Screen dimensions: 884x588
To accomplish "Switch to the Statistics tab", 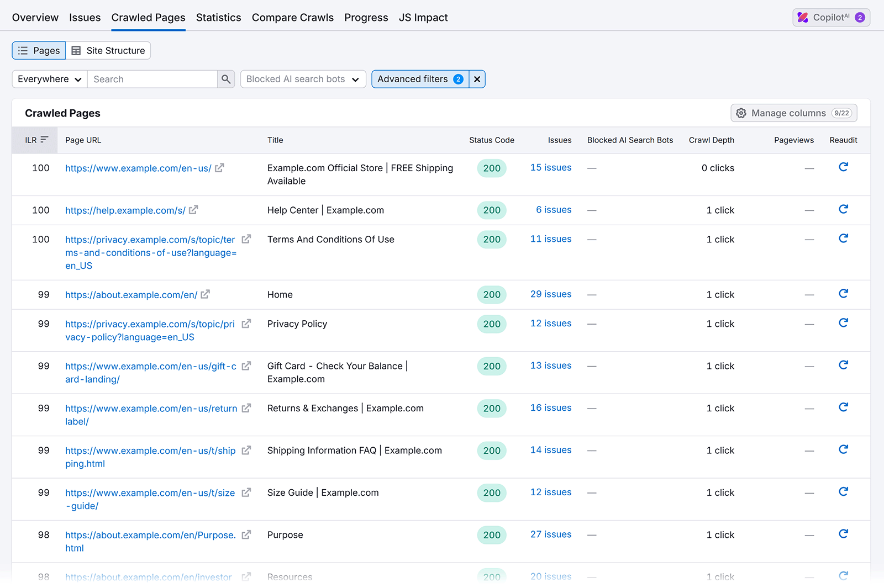I will click(x=218, y=17).
